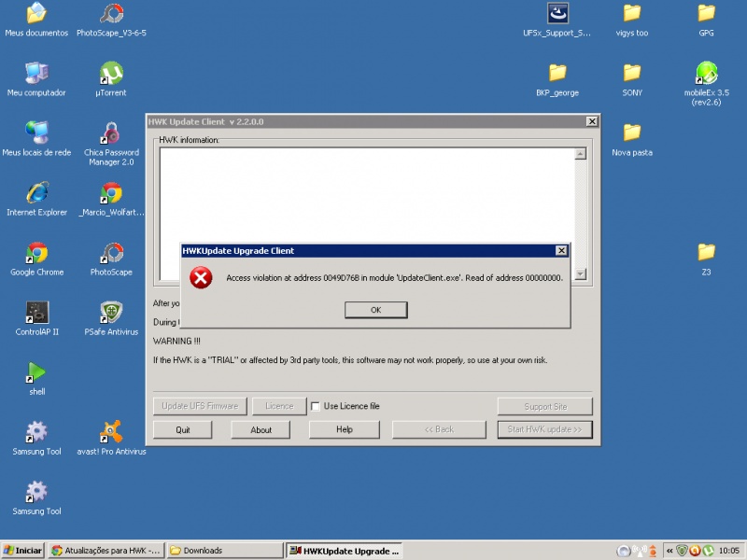Click the green µTorrent icon in system tray
Screen dimensions: 747x560
(x=709, y=551)
